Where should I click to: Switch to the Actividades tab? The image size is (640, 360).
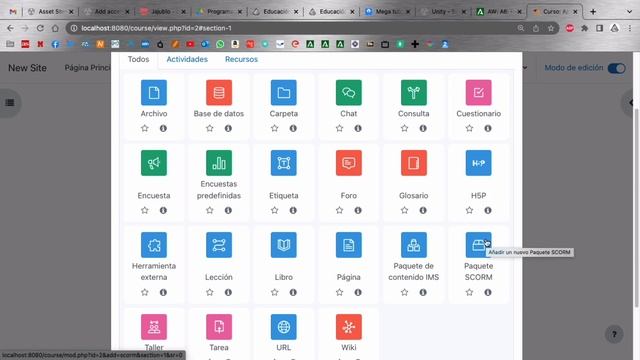coord(187,59)
